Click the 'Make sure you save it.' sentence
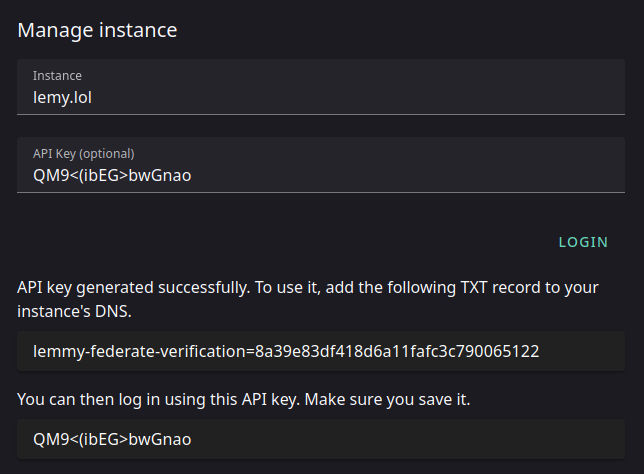The width and height of the screenshot is (644, 474). coord(387,399)
